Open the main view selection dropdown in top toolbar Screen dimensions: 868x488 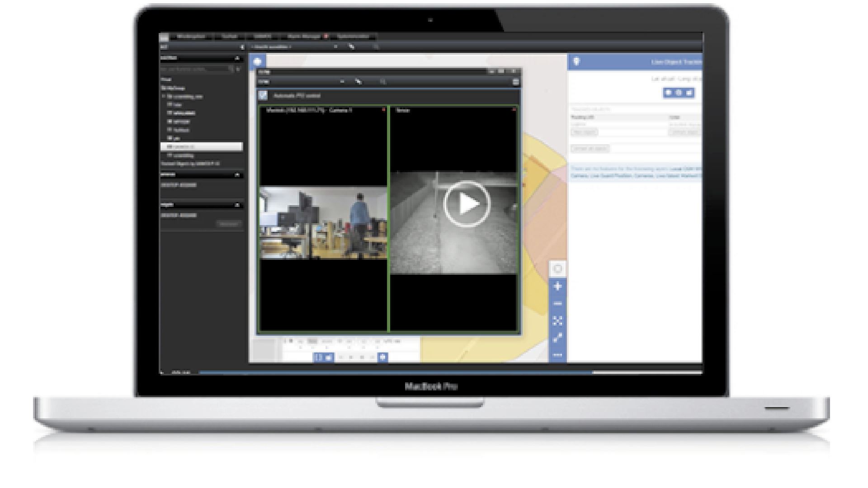(335, 47)
